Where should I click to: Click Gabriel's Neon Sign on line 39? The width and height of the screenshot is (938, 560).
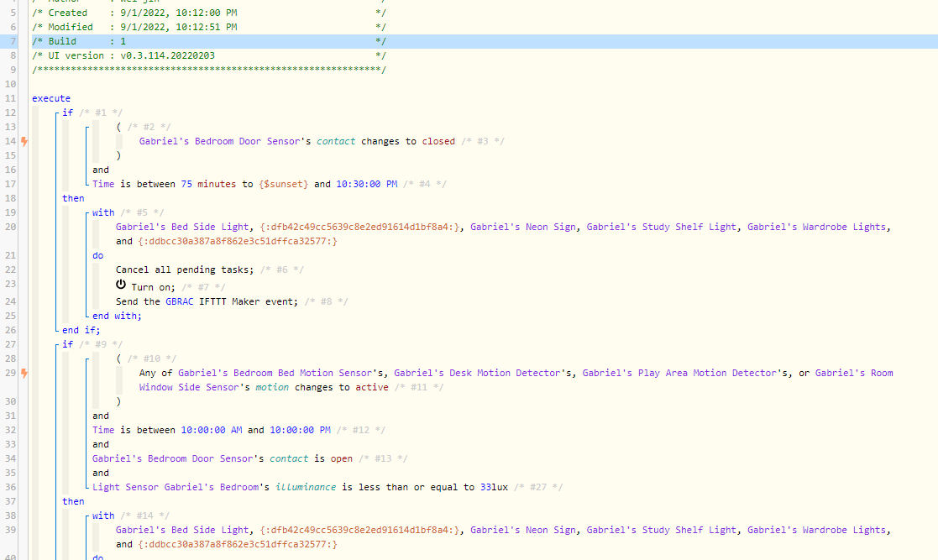(x=523, y=530)
